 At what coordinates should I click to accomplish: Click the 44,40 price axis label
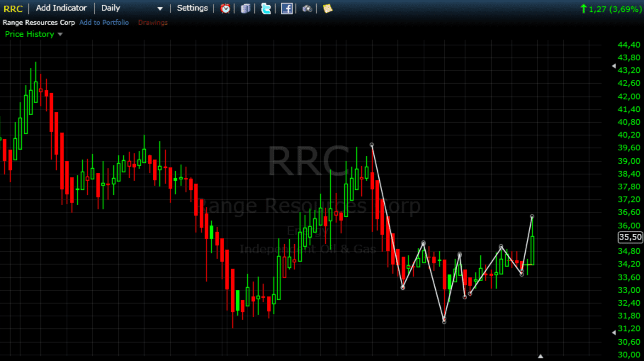[629, 45]
